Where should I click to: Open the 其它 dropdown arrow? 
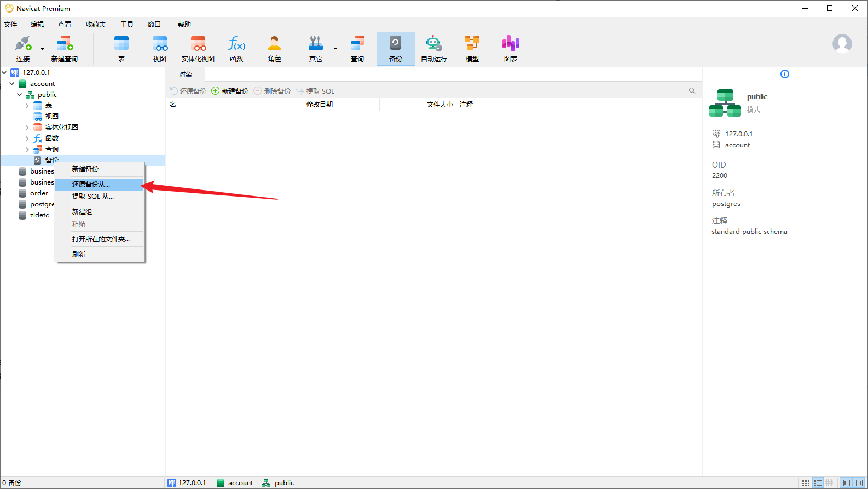[335, 49]
